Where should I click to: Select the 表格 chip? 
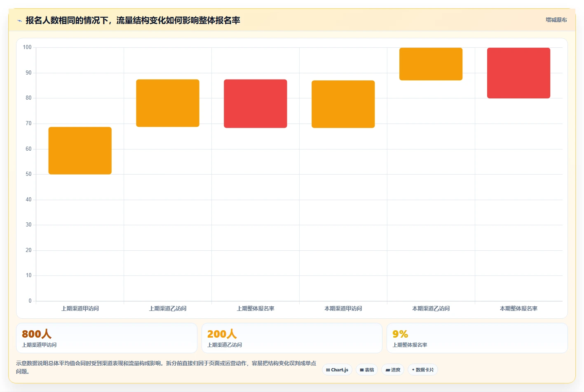(x=367, y=370)
